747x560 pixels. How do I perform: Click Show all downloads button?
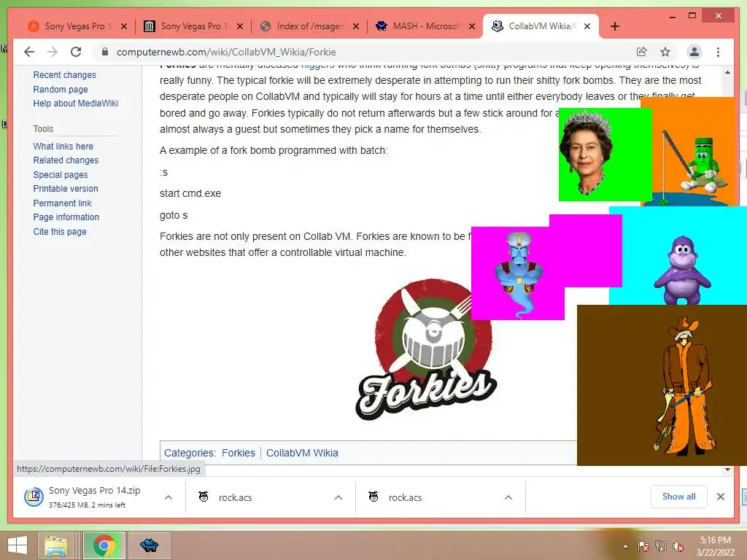tap(679, 497)
